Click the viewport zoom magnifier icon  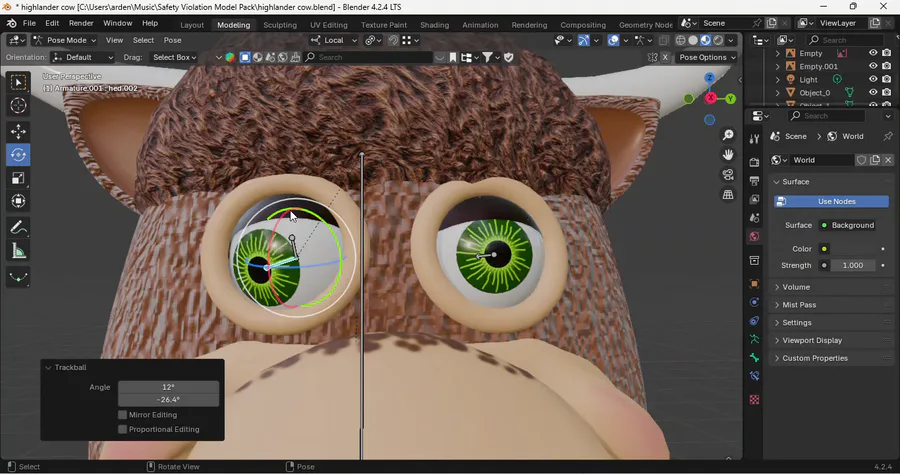[728, 135]
